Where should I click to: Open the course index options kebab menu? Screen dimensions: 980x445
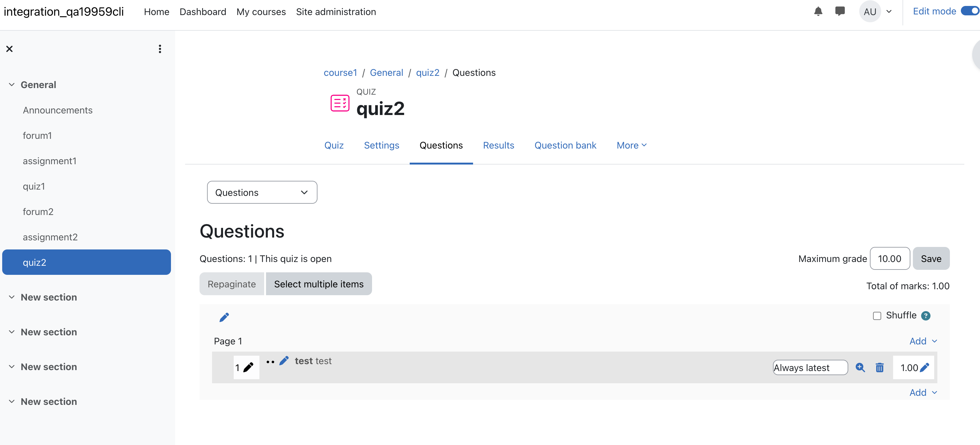point(160,49)
